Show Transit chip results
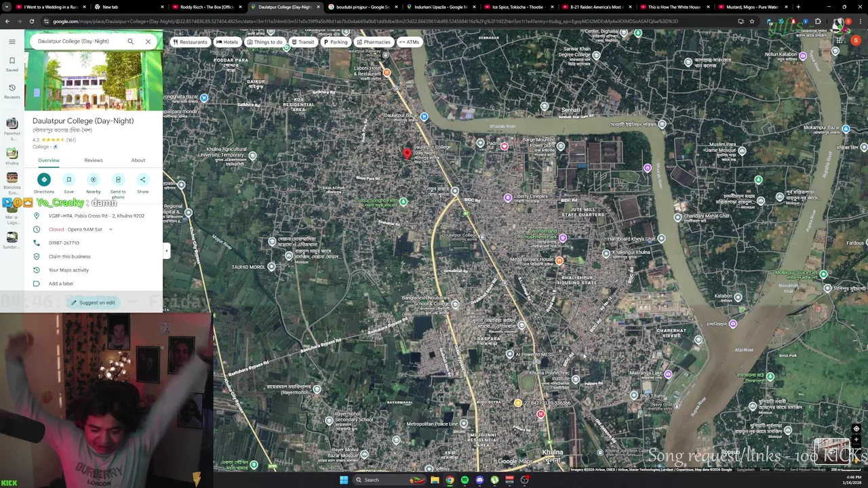The height and width of the screenshot is (488, 868). pyautogui.click(x=302, y=42)
